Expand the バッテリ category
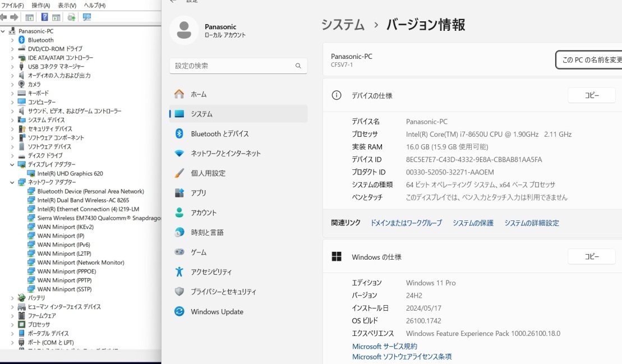The image size is (622, 364). [x=12, y=298]
